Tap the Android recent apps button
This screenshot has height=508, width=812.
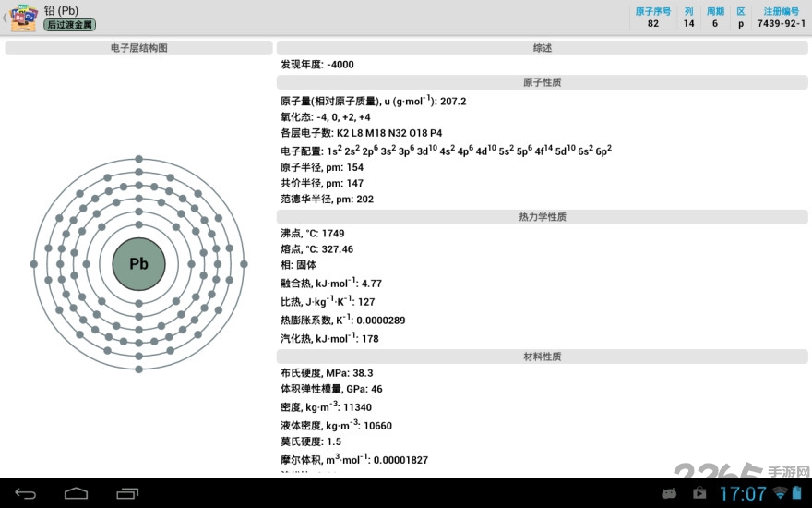tap(127, 493)
